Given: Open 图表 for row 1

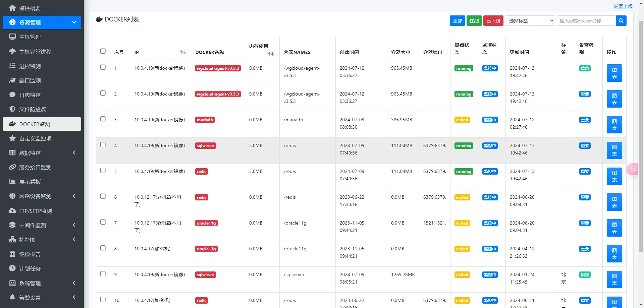Looking at the screenshot, I should coord(614,73).
